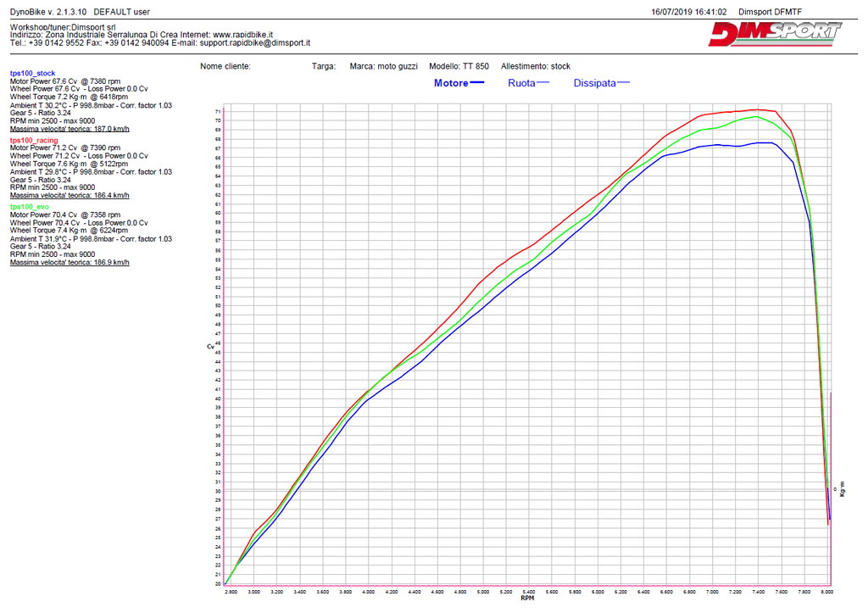
Task: Click 'Motor Power 67.6 Cv @ 7380 rpm'
Action: [x=64, y=81]
